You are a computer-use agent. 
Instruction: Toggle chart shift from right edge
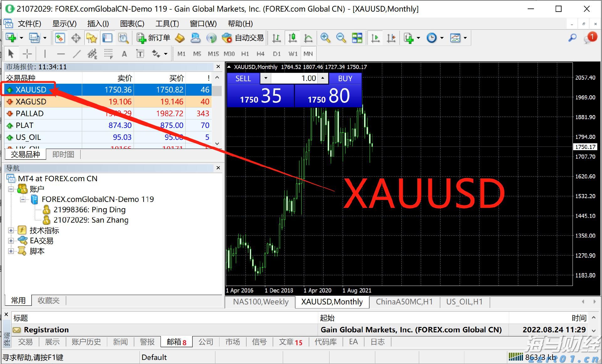tap(391, 38)
